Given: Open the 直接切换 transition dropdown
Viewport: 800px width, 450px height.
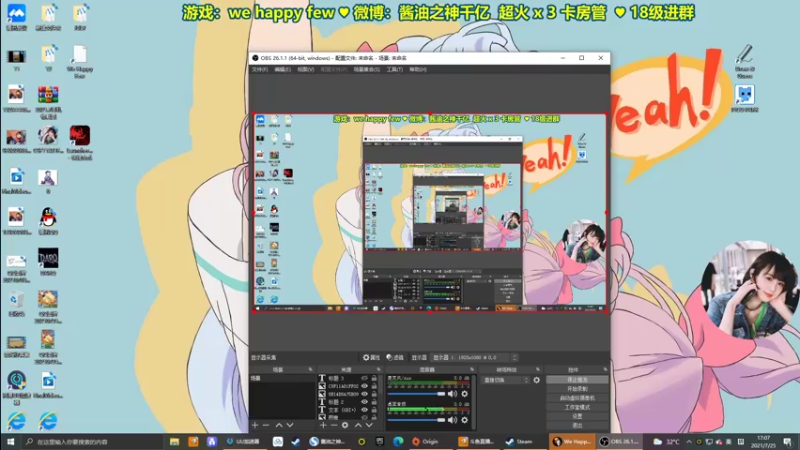Looking at the screenshot, I should [505, 380].
